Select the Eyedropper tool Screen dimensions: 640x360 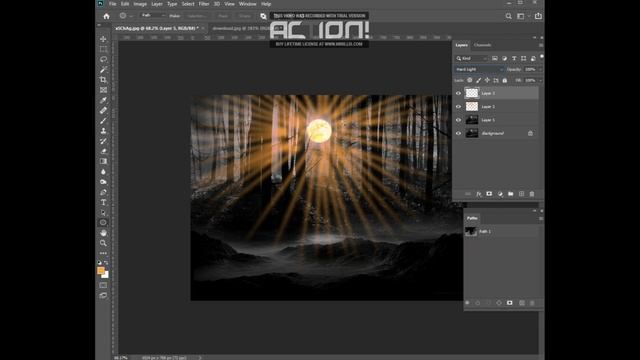point(103,100)
